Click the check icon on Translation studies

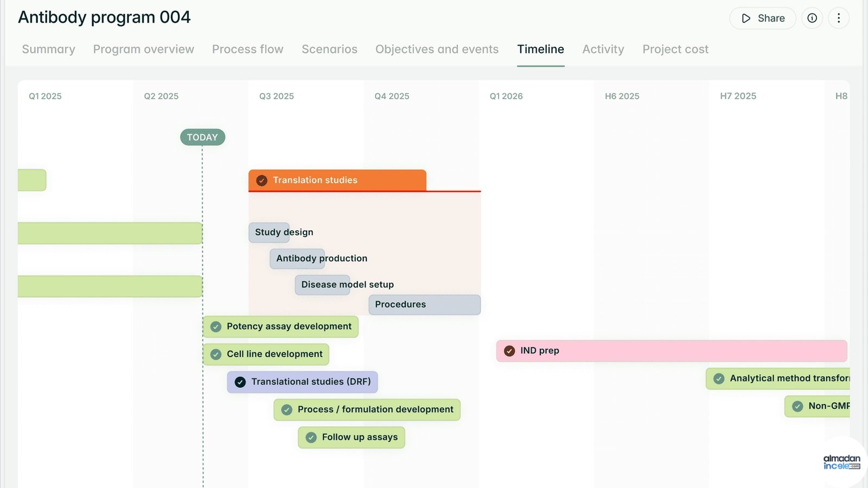(261, 180)
